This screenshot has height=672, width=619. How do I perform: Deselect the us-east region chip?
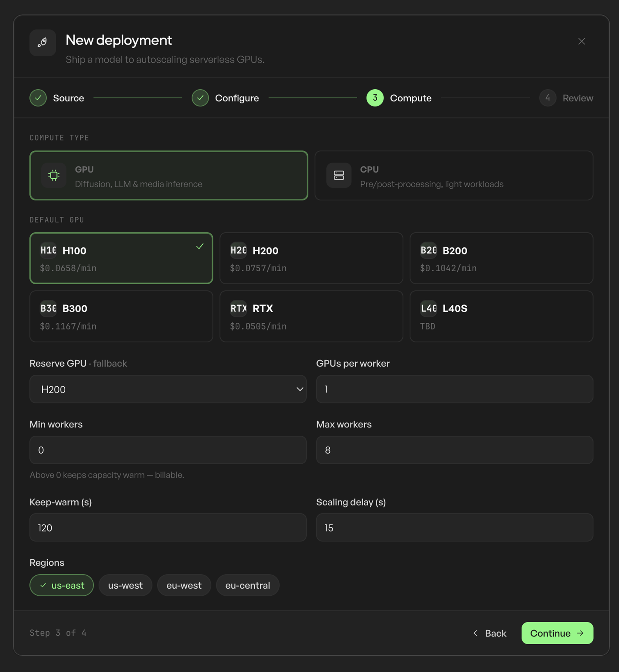coord(62,585)
